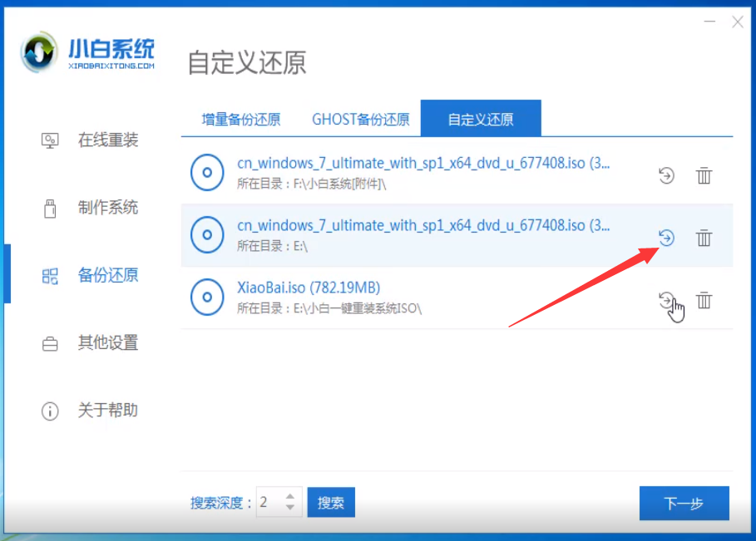
Task: Click the 小白系统 logo
Action: click(x=88, y=53)
